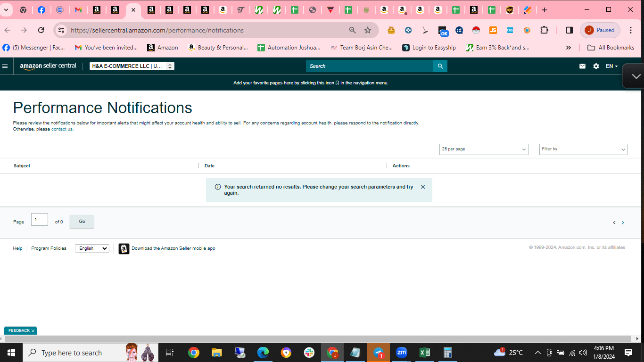This screenshot has width=644, height=362.
Task: Click the browser address bar URL
Action: point(157,30)
